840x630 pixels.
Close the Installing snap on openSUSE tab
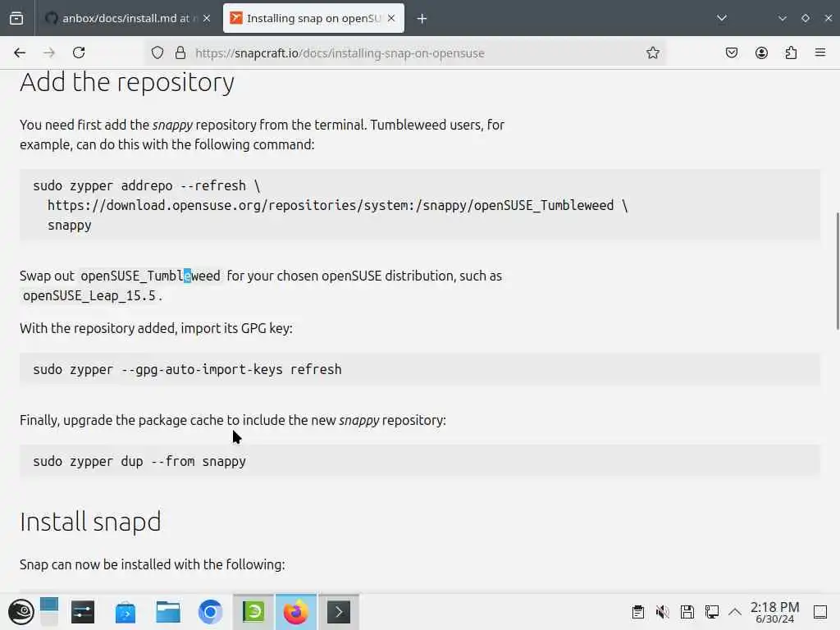click(391, 18)
